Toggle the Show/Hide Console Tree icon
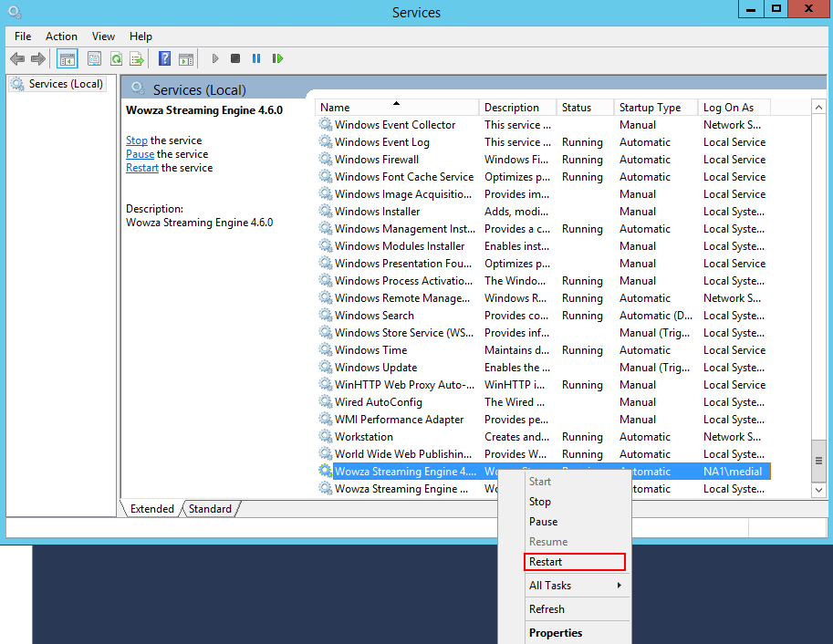The width and height of the screenshot is (833, 644). pos(68,58)
